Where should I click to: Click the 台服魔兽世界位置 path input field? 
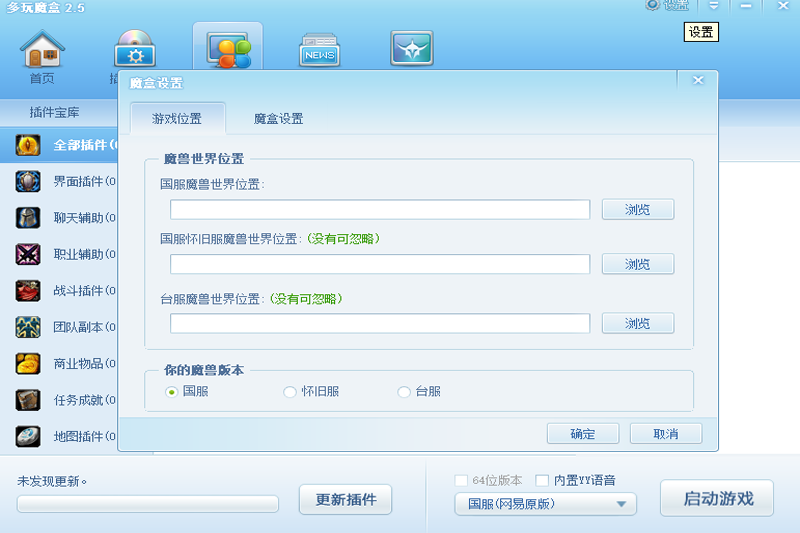pos(379,324)
